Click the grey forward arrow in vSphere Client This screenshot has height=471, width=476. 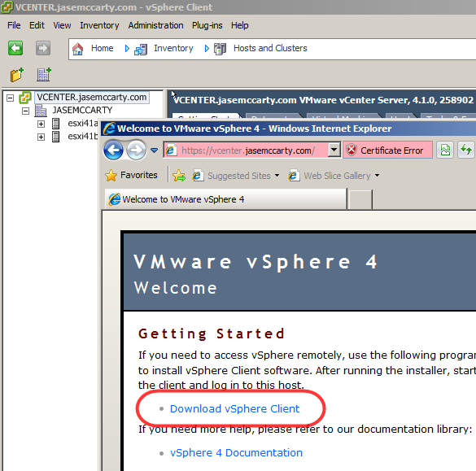click(43, 48)
